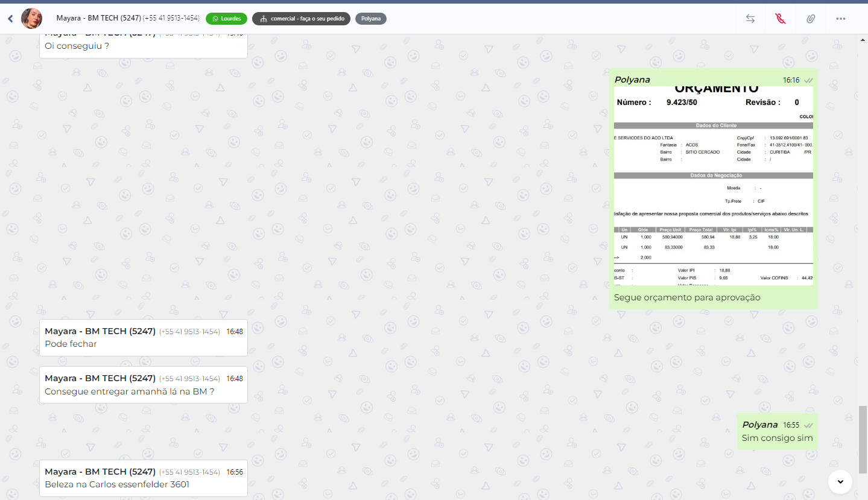Go back using the left chevron arrow
The width and height of the screenshot is (868, 500).
pyautogui.click(x=10, y=19)
